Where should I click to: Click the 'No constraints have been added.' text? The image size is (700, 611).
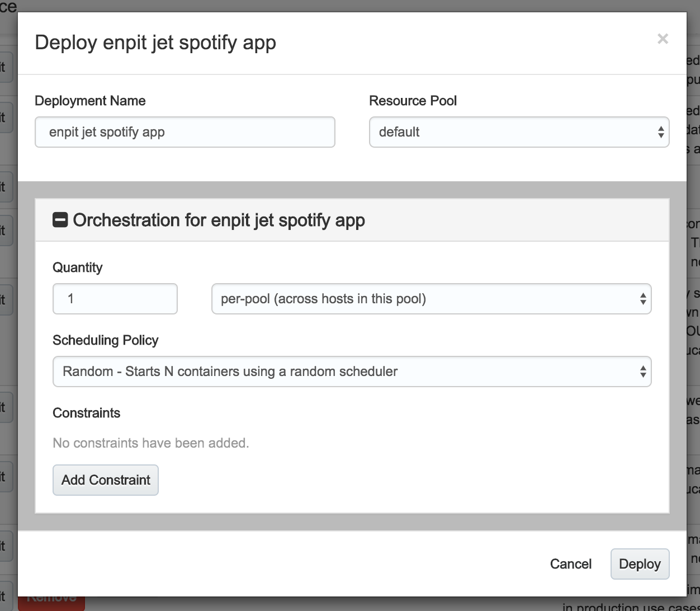tap(151, 443)
